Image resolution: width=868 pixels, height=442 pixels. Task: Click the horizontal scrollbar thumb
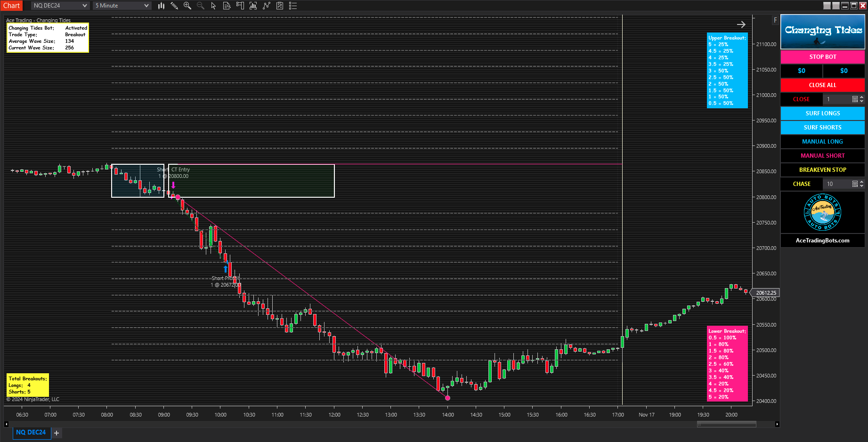tap(727, 424)
